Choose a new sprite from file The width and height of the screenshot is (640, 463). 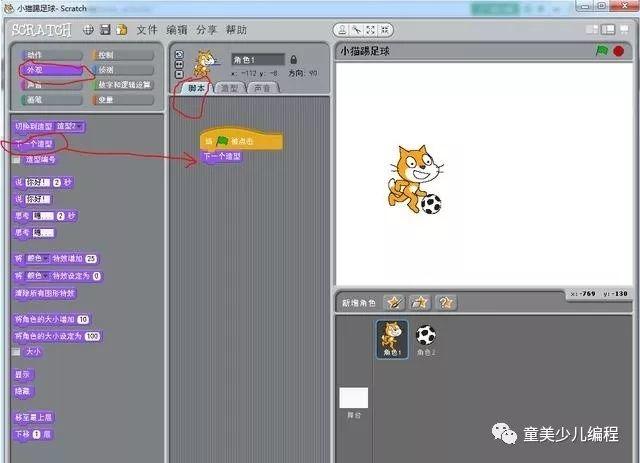420,303
